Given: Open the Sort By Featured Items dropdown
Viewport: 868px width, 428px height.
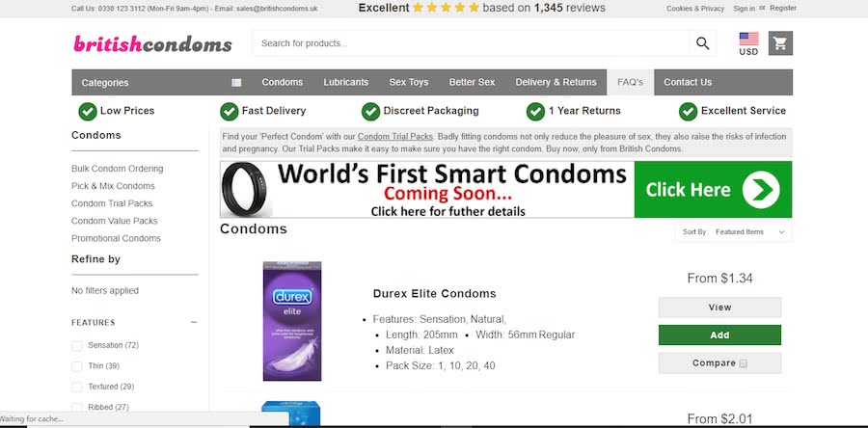Looking at the screenshot, I should point(734,231).
